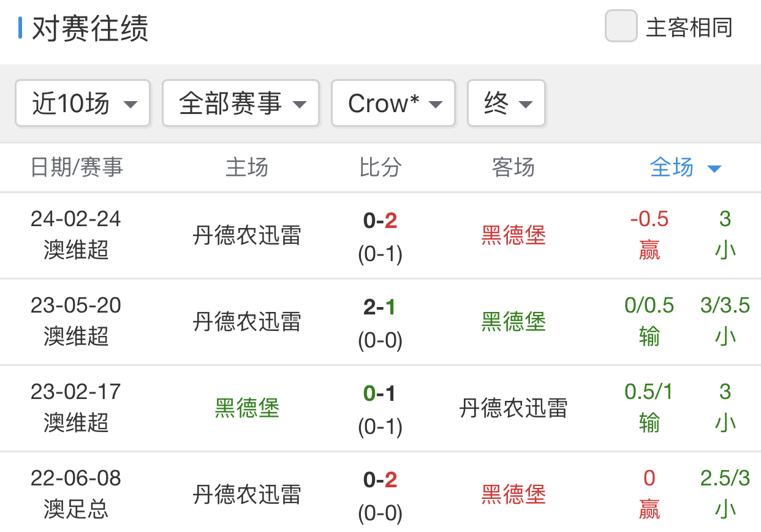Screen dimensions: 761x532
Task: Open 黑德堡 team in 24-02-24 match
Action: tap(513, 235)
